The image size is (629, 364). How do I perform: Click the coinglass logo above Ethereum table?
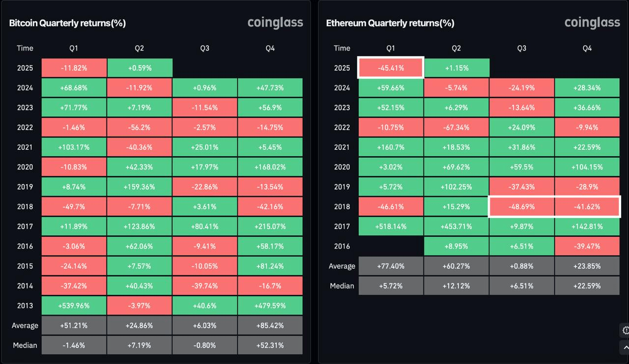592,23
